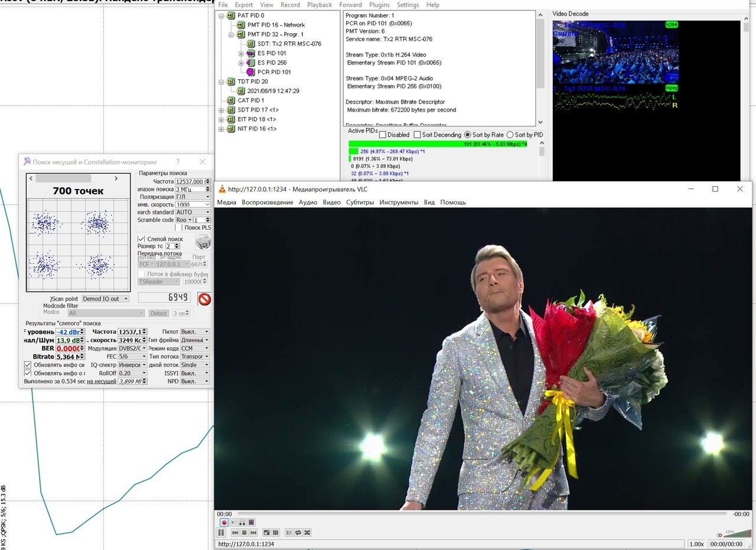Click the VLC stop playback button

244,532
